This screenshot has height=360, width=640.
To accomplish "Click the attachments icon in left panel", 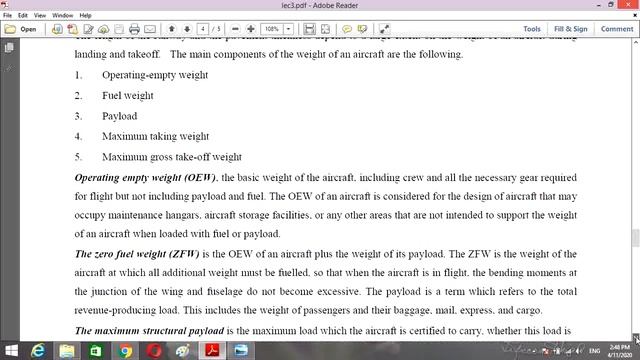I will click(x=9, y=68).
